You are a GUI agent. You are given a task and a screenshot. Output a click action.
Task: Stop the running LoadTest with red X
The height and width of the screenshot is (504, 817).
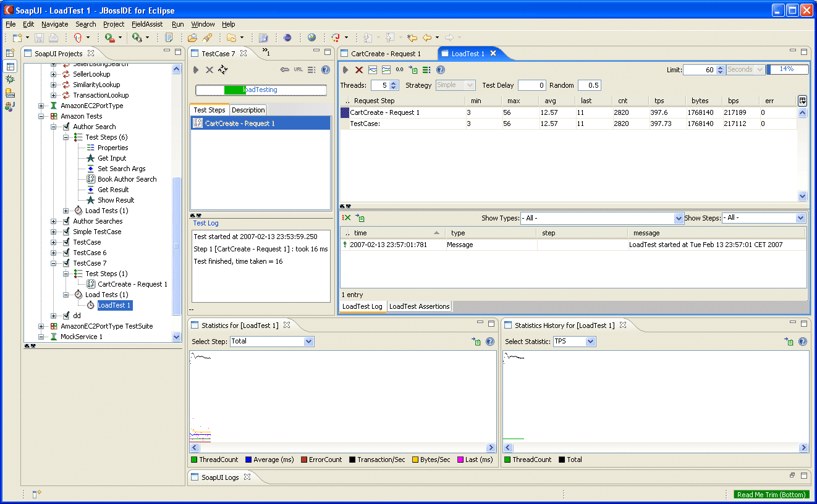[358, 69]
